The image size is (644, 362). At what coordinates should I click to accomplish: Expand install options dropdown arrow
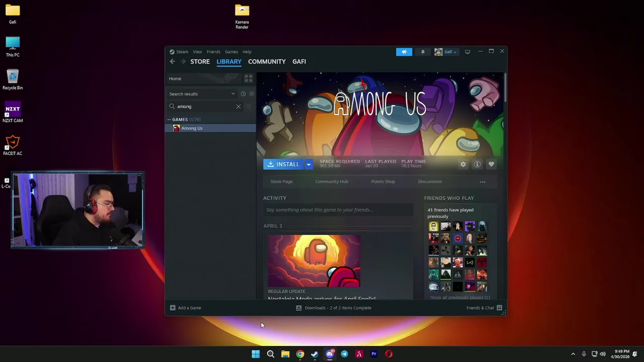click(308, 164)
